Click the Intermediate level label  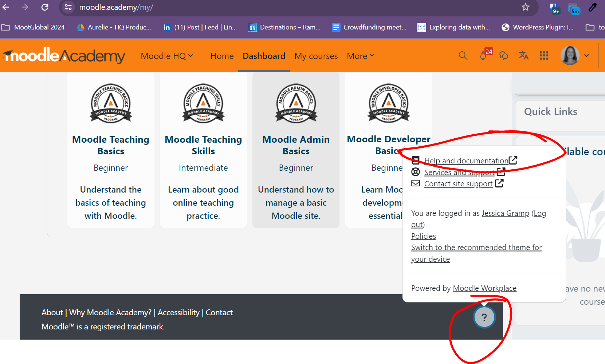pos(203,168)
